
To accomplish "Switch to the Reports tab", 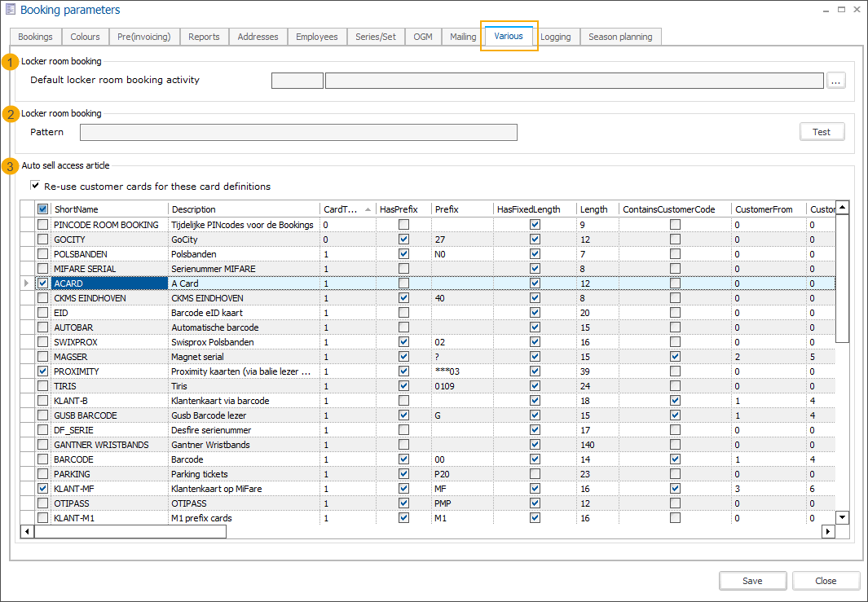I will pyautogui.click(x=205, y=37).
